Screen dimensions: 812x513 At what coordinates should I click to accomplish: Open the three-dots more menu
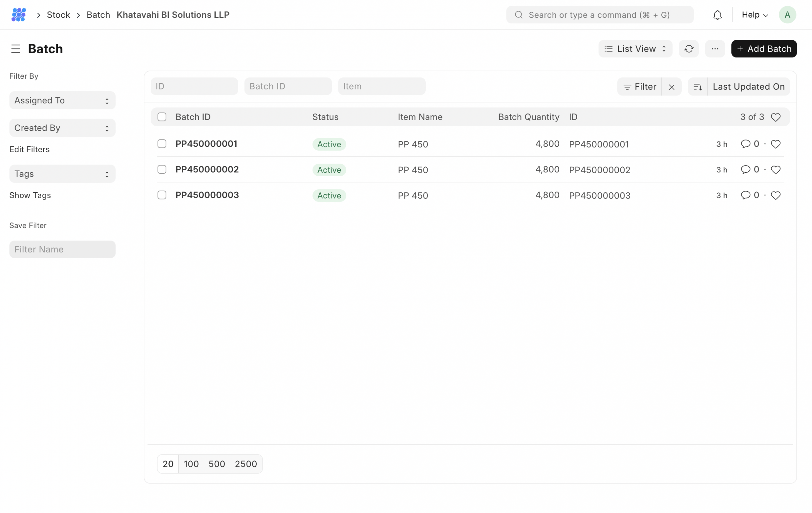715,49
